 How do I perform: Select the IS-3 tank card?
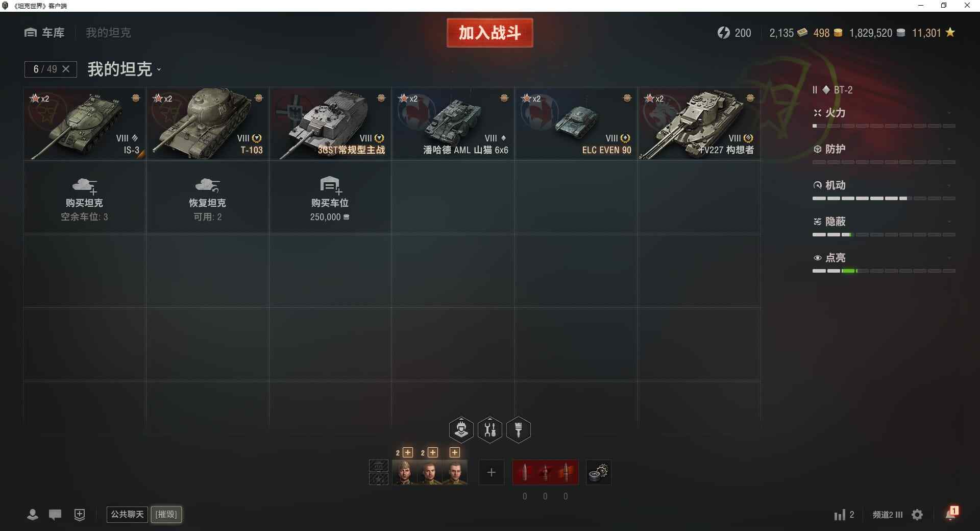click(85, 124)
